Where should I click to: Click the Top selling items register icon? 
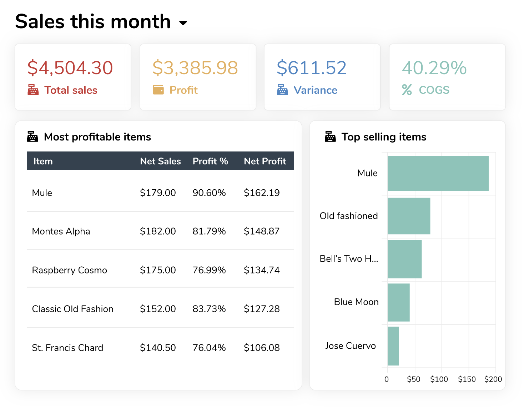point(330,137)
